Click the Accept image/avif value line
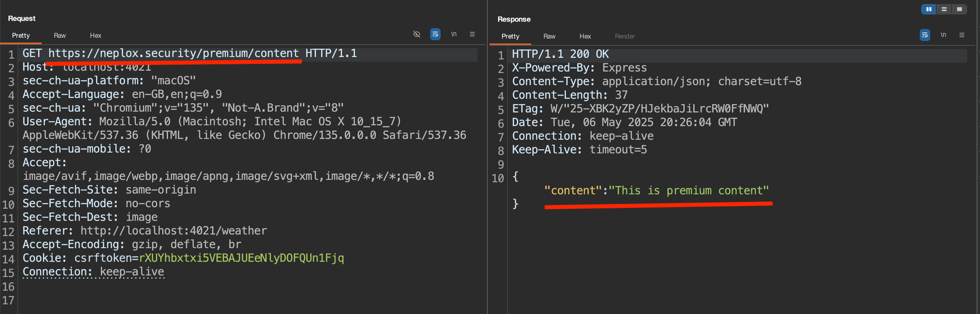 coord(228,176)
